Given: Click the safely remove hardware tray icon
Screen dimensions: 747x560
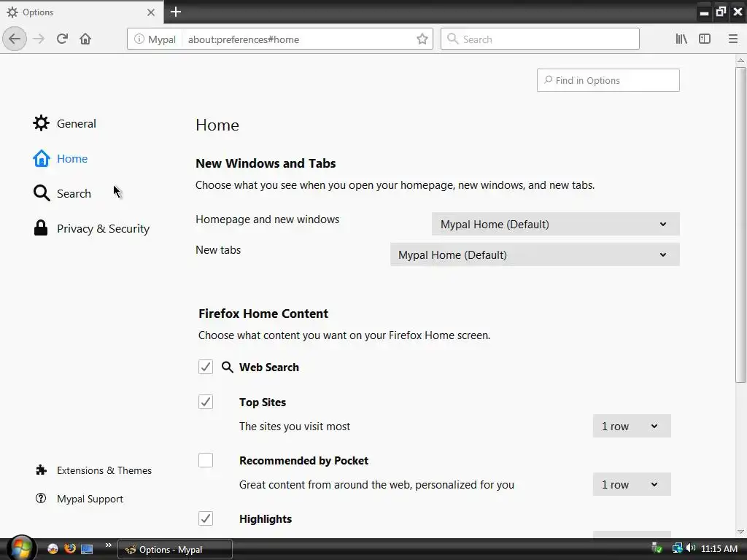Looking at the screenshot, I should [x=657, y=548].
